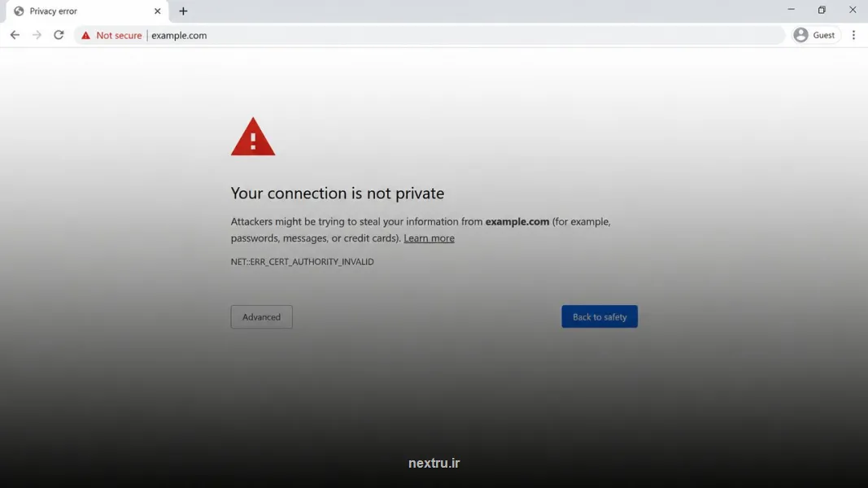The image size is (868, 488).
Task: Close the Privacy error tab
Action: (x=157, y=11)
